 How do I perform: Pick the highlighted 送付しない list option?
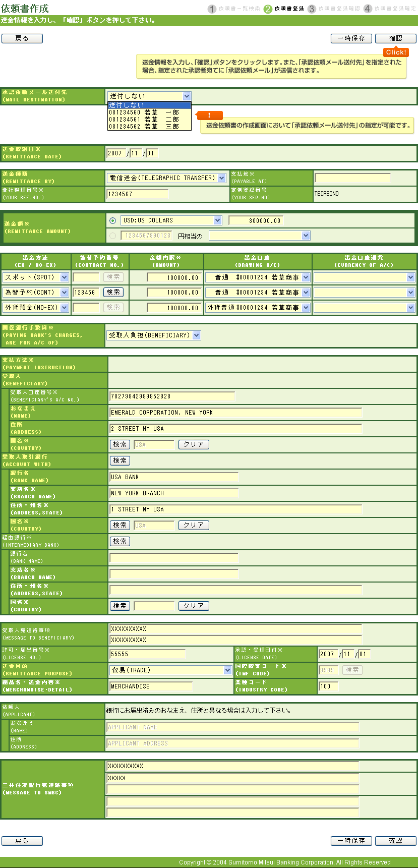[150, 105]
